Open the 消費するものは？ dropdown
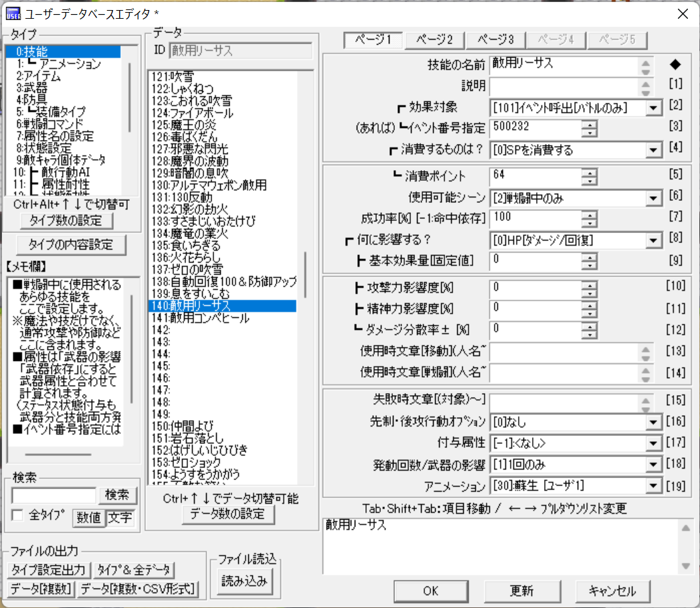This screenshot has height=608, width=700. tap(653, 150)
